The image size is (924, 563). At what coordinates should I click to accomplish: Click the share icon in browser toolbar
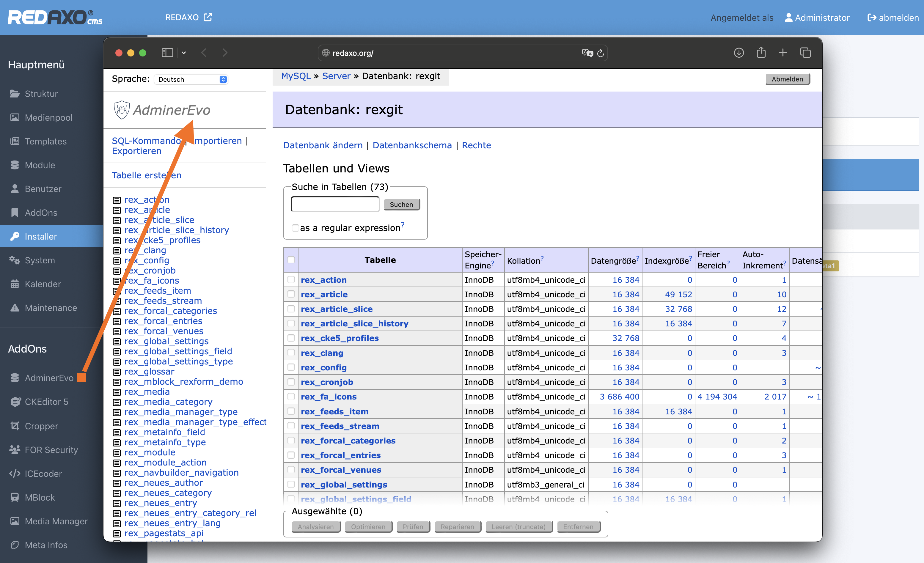pos(761,53)
